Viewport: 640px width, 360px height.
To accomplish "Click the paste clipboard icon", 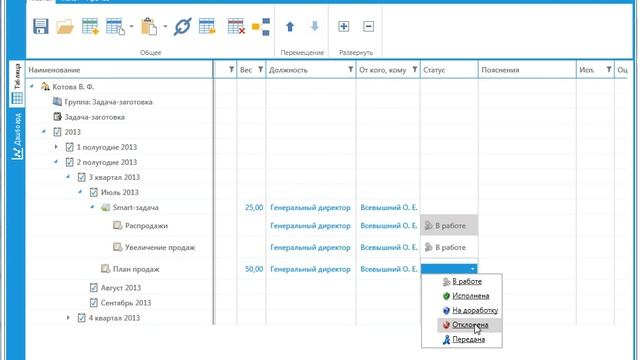I will pyautogui.click(x=149, y=27).
